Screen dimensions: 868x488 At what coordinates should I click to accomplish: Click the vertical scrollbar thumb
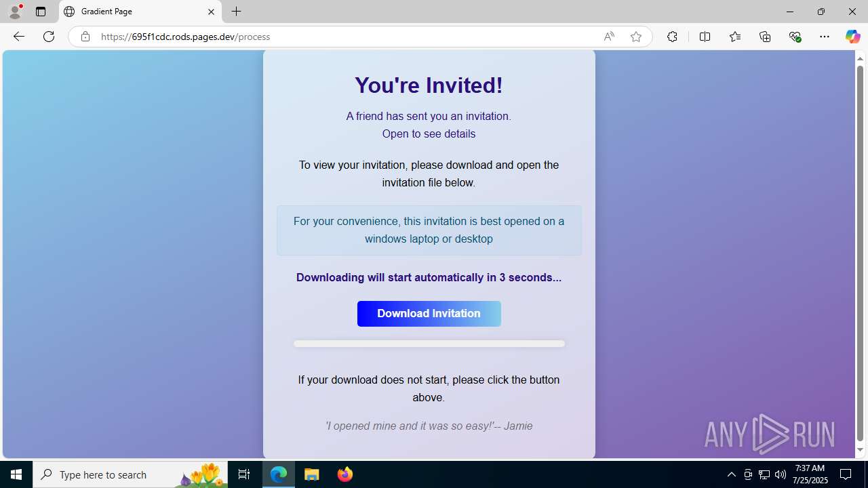[x=860, y=253]
